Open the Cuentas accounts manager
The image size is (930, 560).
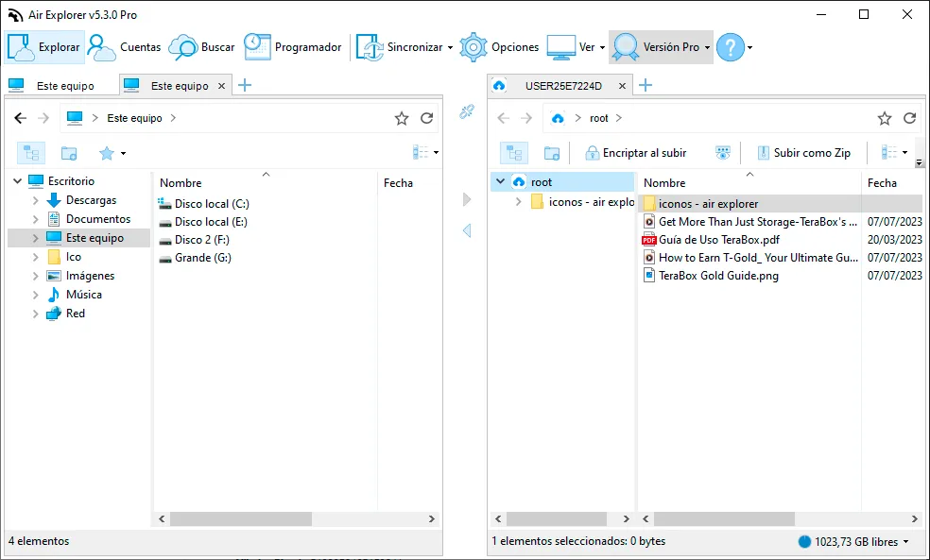pos(125,47)
